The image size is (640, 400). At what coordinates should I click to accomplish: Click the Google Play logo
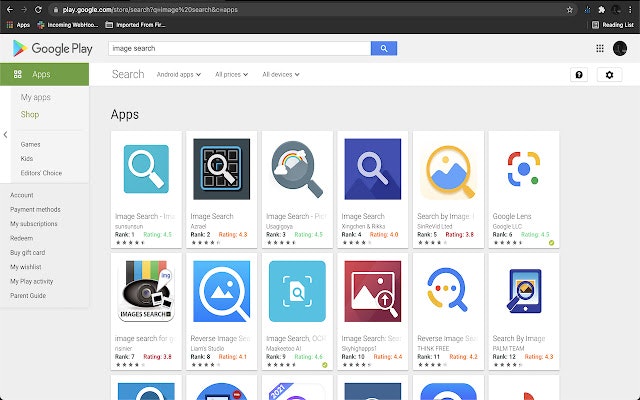coord(53,49)
